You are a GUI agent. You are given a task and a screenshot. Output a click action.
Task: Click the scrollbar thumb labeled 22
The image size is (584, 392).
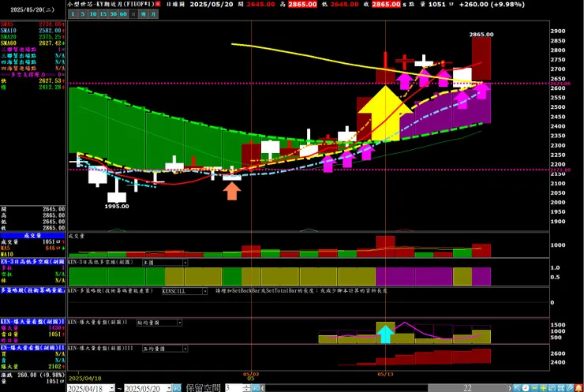[x=468, y=388]
